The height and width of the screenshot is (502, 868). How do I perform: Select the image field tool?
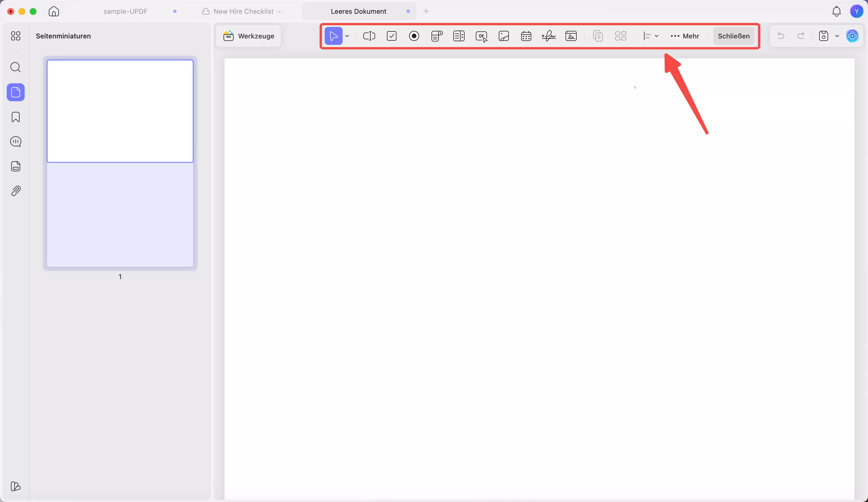pos(504,36)
